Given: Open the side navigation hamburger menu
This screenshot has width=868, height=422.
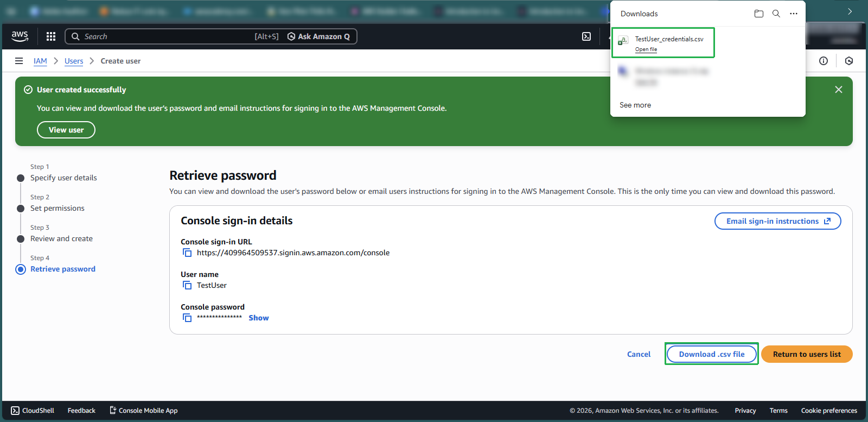Looking at the screenshot, I should [19, 61].
